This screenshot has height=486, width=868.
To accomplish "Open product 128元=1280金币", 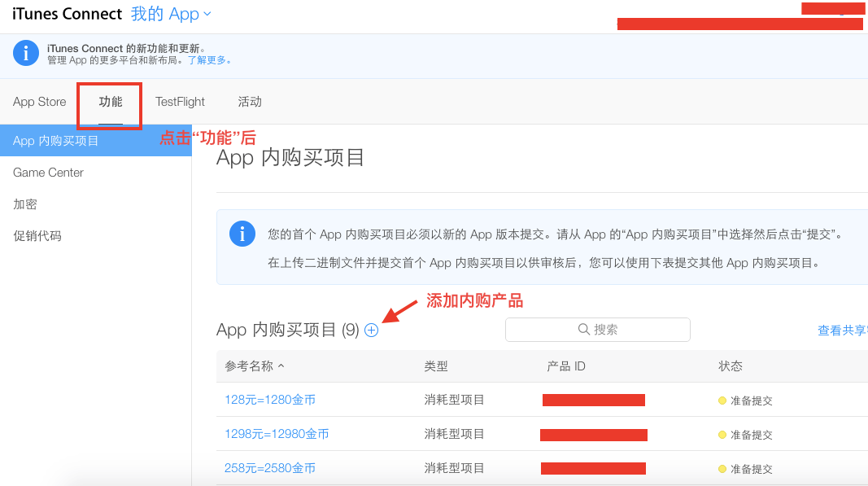I will pos(270,400).
